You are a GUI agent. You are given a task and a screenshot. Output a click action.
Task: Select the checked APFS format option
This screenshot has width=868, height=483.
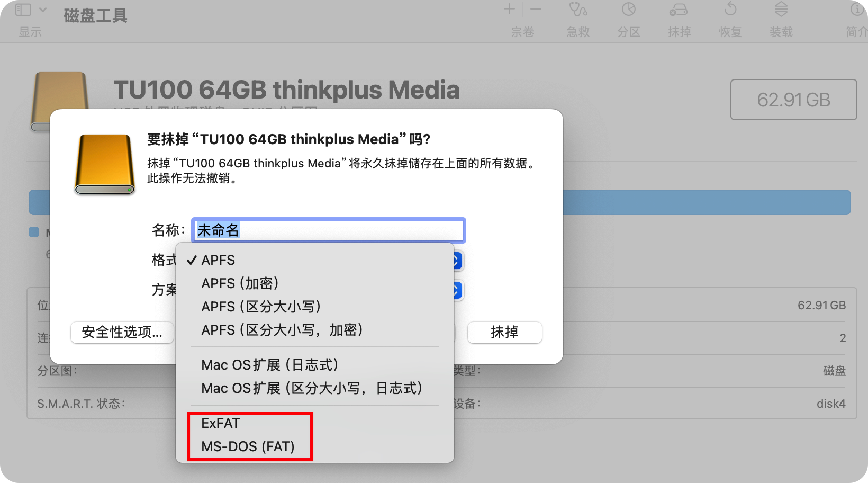[218, 260]
